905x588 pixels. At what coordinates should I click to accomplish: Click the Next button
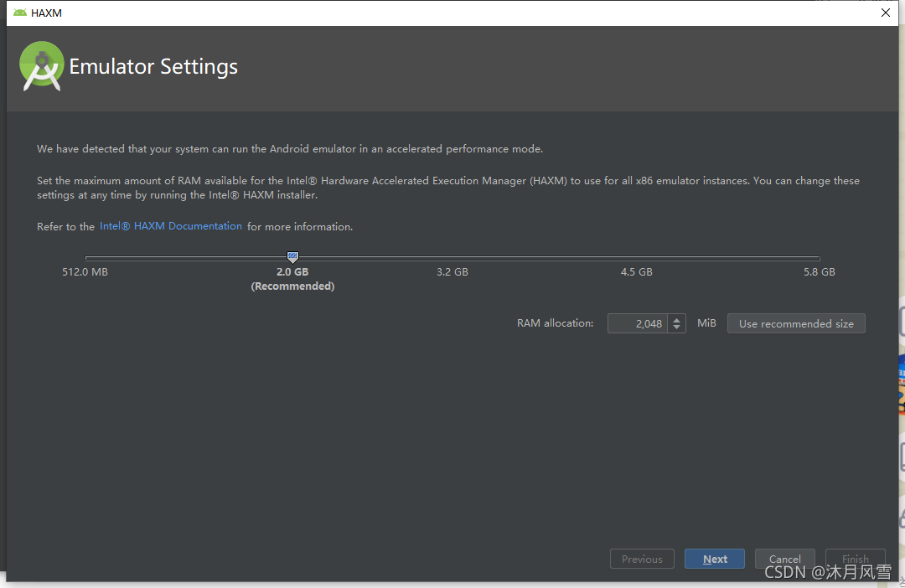715,559
